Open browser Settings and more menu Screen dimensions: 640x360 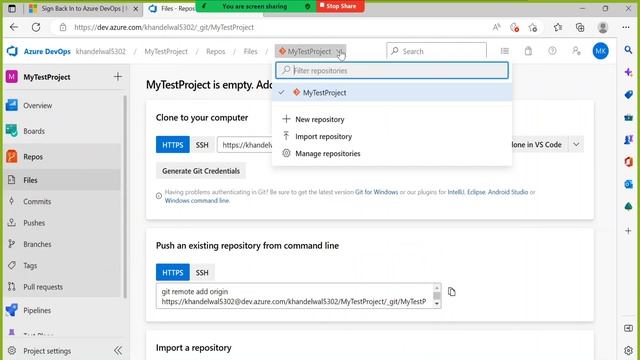[626, 27]
